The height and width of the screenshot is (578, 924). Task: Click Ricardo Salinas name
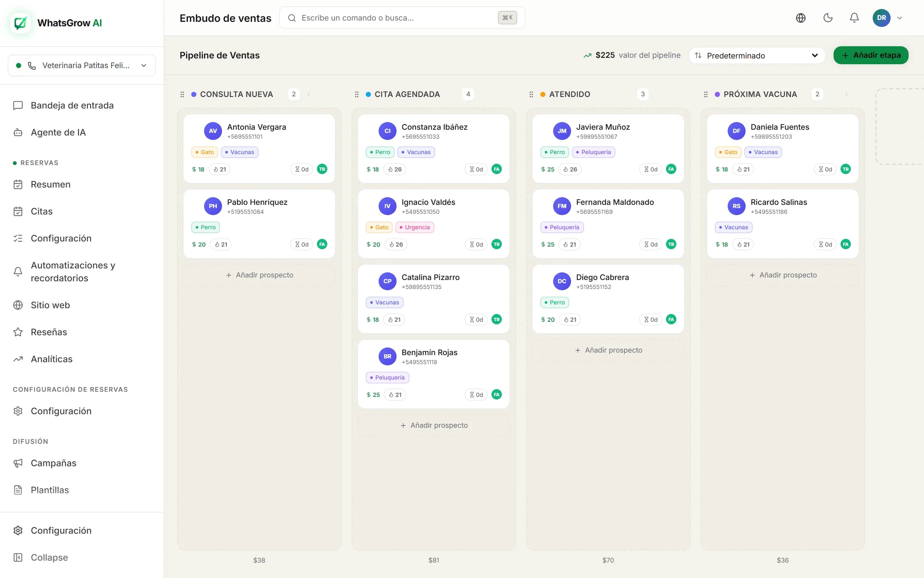[779, 202]
